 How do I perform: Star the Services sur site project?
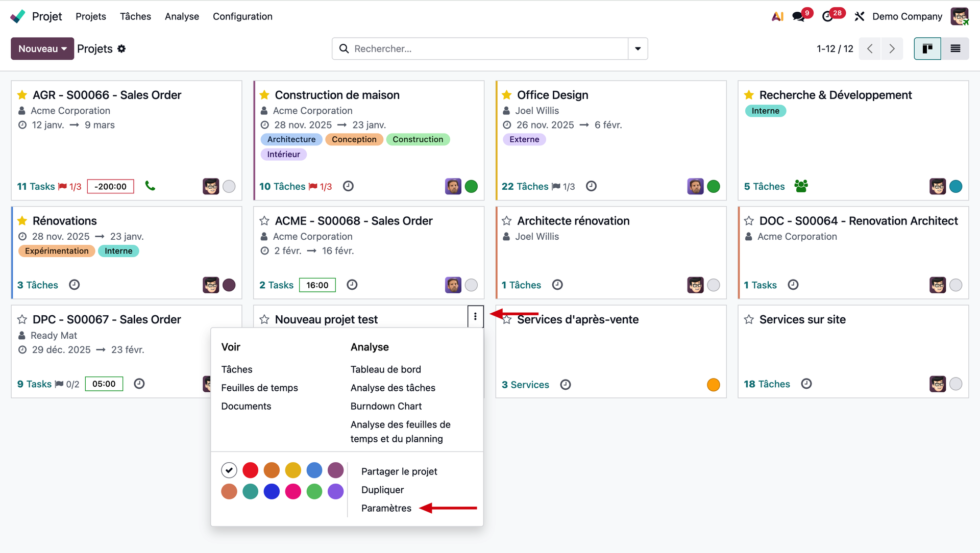coord(749,319)
